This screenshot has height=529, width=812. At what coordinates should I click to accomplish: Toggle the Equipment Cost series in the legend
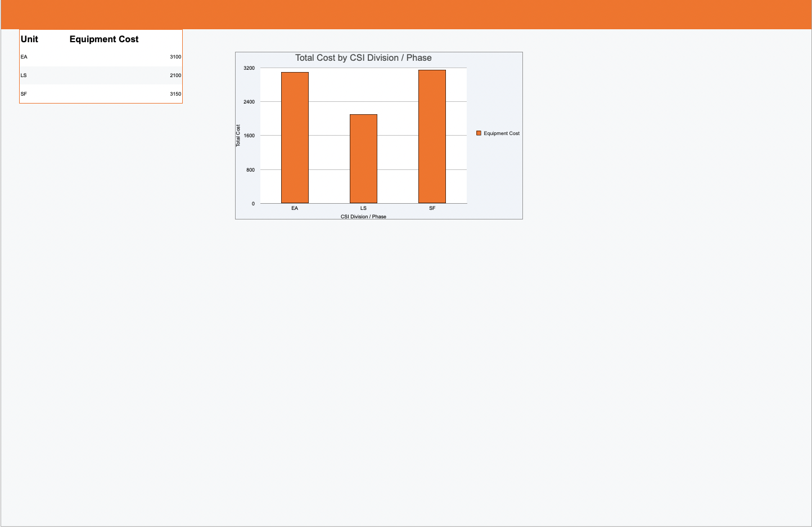tap(502, 133)
